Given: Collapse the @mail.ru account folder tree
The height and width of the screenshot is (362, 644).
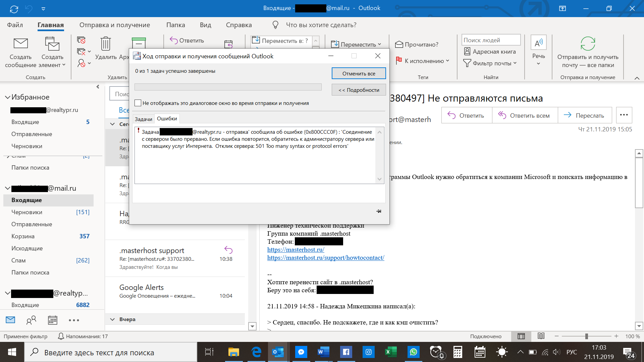Looking at the screenshot, I should pyautogui.click(x=7, y=188).
